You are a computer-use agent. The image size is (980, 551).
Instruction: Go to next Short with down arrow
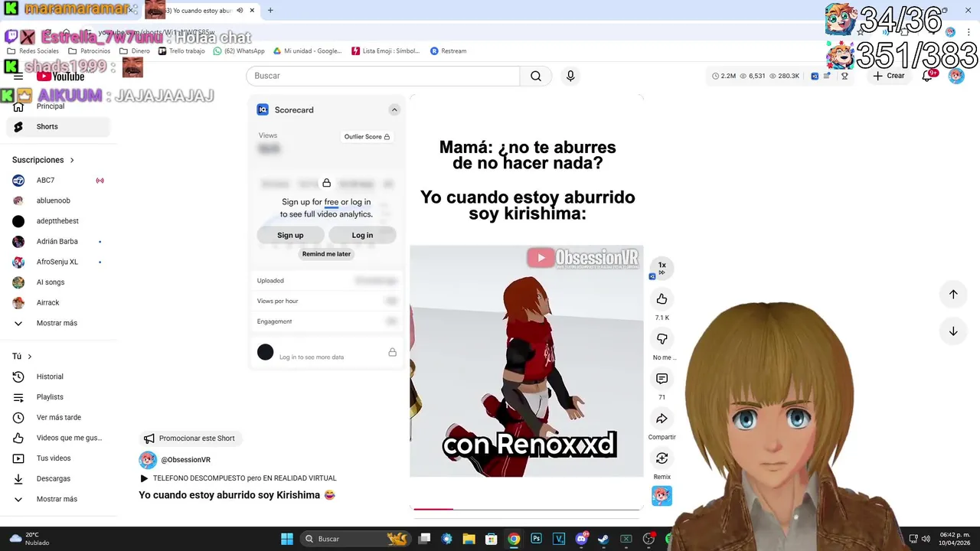[x=953, y=331]
